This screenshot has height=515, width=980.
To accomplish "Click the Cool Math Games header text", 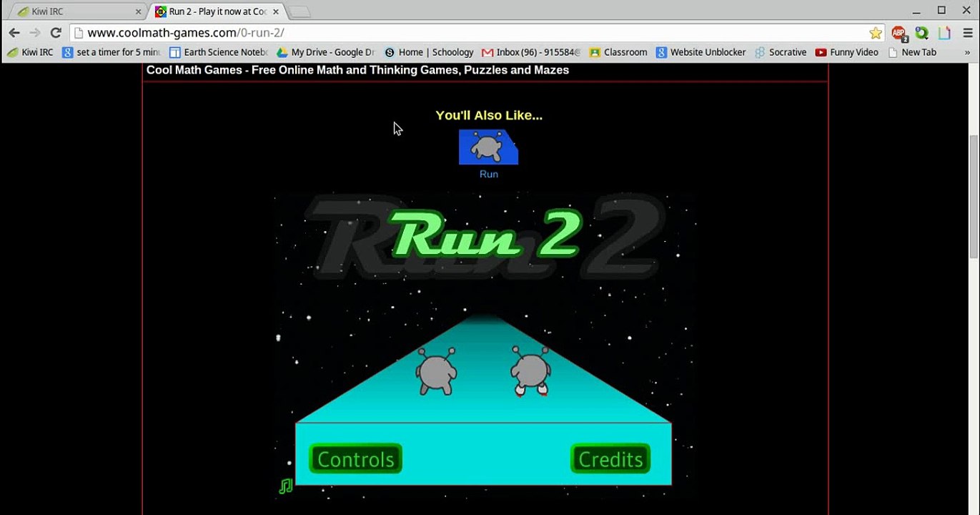I will click(x=357, y=70).
